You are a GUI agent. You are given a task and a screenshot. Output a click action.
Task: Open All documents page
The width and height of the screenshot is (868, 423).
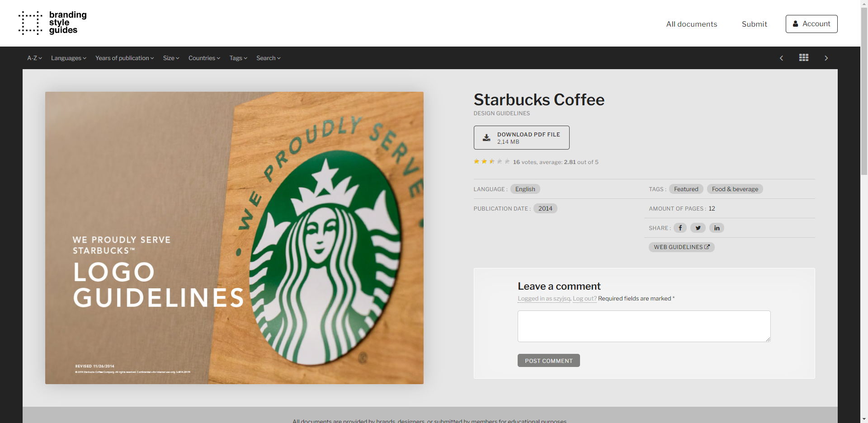point(691,24)
